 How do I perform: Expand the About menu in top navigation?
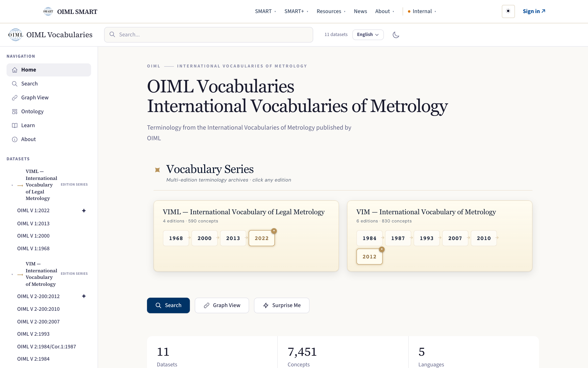(x=385, y=11)
